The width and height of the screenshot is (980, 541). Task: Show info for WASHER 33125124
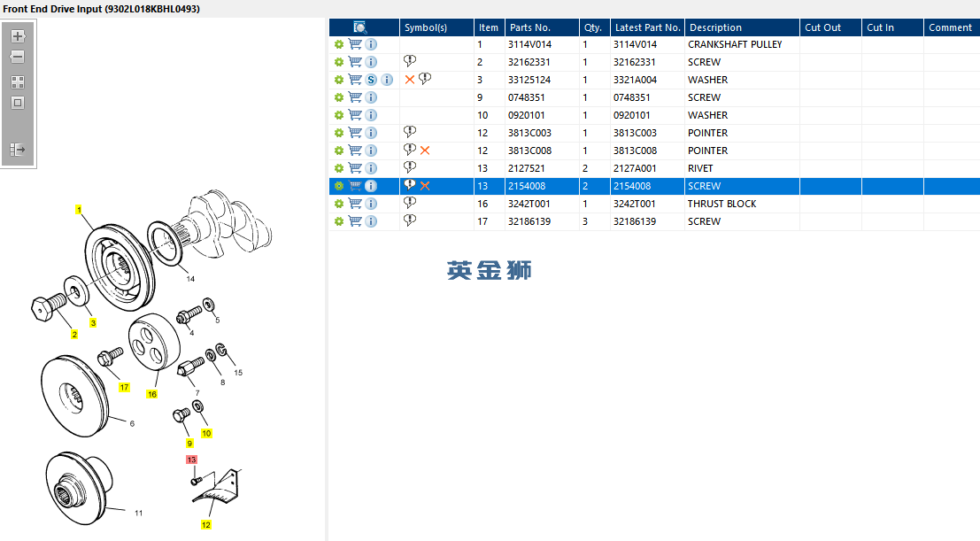click(388, 80)
